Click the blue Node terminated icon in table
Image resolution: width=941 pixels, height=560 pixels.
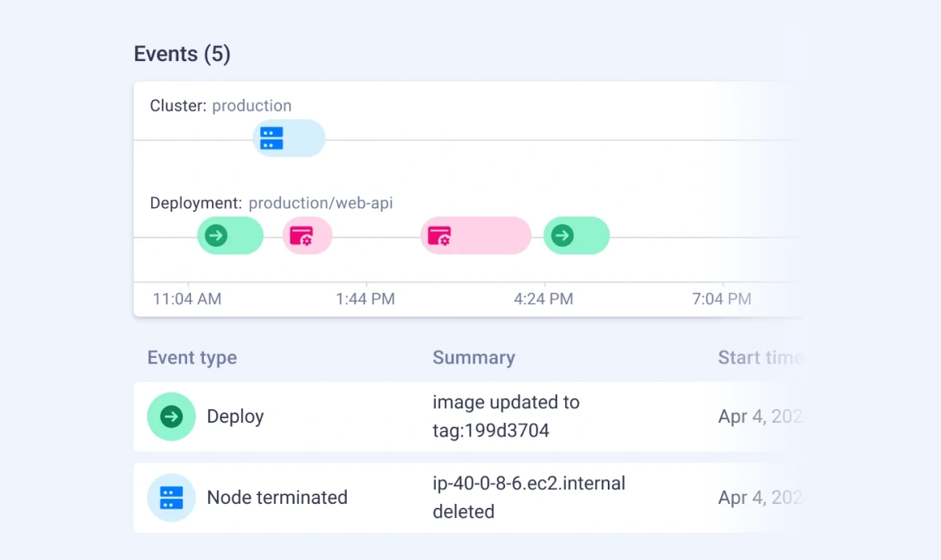pos(171,497)
